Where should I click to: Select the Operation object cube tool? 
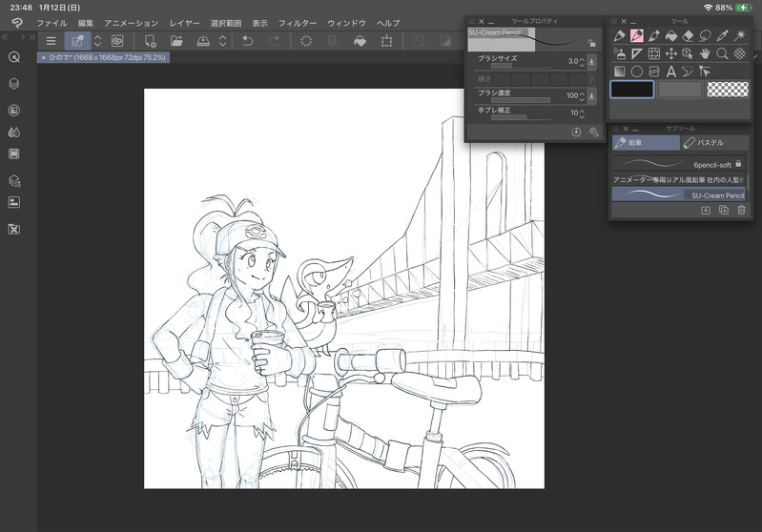click(689, 53)
